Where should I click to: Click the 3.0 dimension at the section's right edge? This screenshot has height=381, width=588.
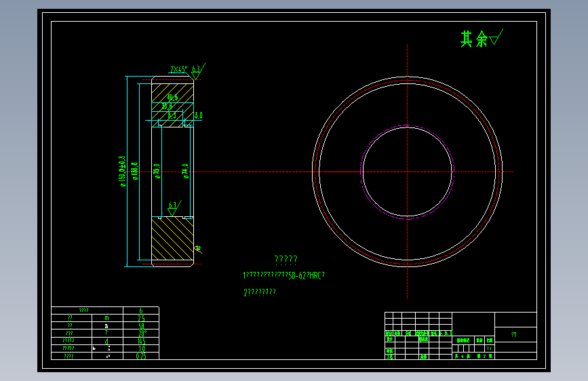pyautogui.click(x=199, y=115)
